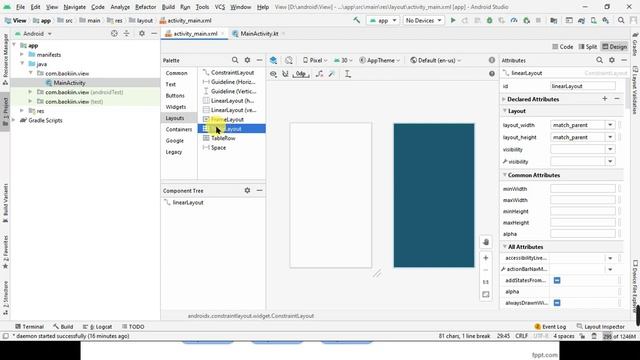The height and width of the screenshot is (360, 640).
Task: Open the Refactor menu
Action: [x=145, y=7]
